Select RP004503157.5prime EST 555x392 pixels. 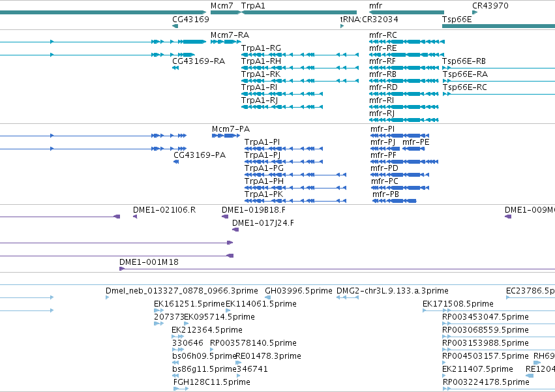pyautogui.click(x=444, y=363)
